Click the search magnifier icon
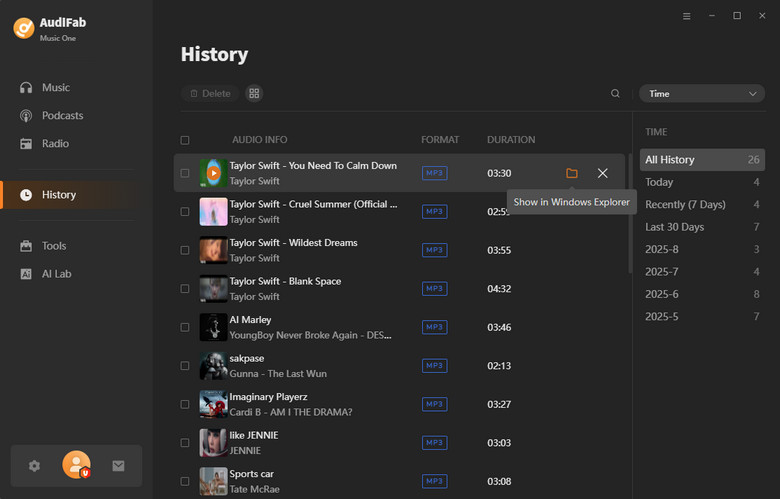Screen dimensions: 780x499 click(x=615, y=94)
